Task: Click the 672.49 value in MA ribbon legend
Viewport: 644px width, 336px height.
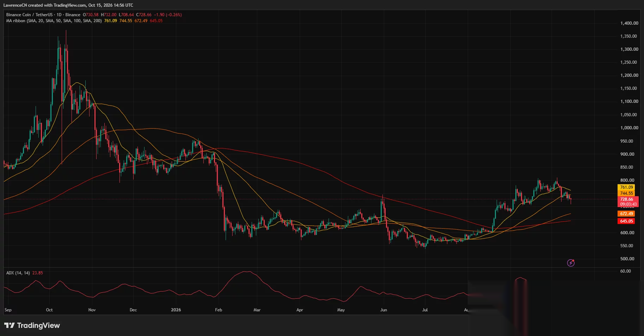Action: click(x=141, y=21)
